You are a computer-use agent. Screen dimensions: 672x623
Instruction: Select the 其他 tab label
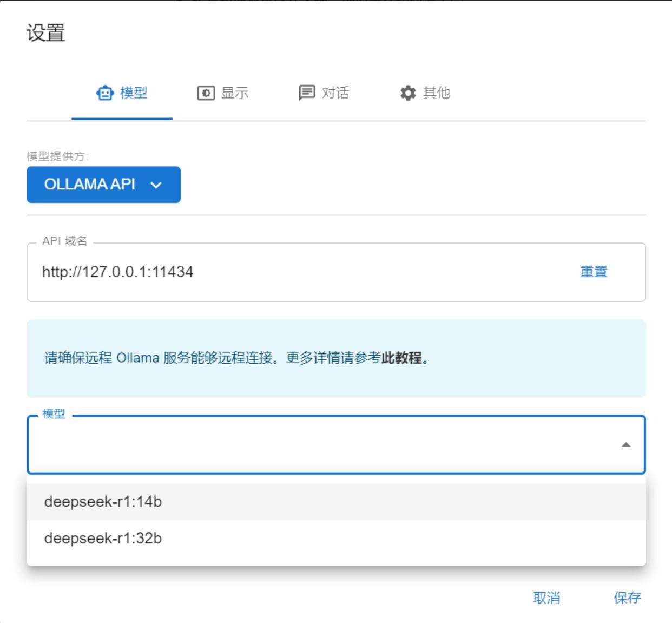(436, 93)
